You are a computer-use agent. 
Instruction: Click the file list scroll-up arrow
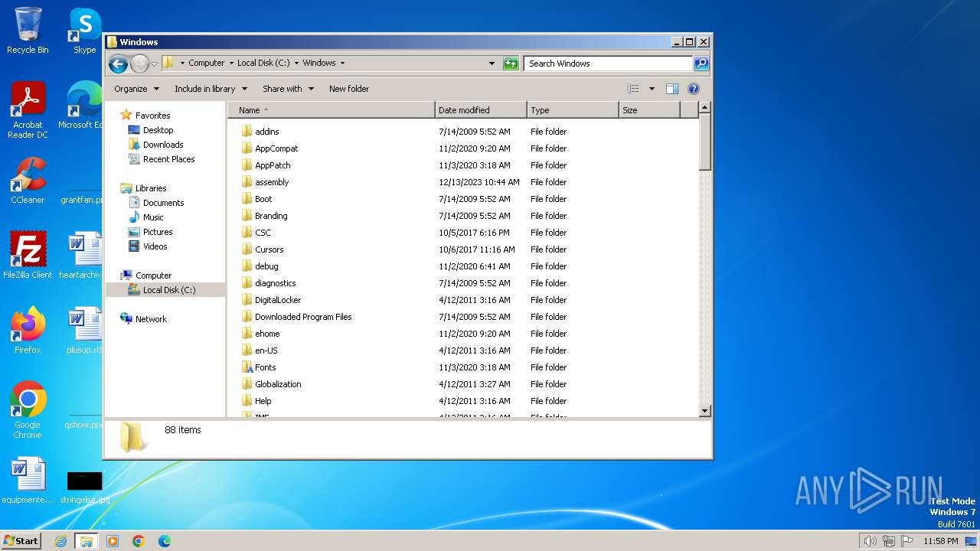click(705, 108)
